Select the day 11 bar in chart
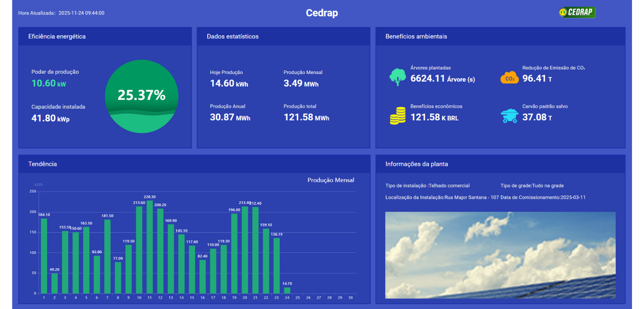 point(149,247)
